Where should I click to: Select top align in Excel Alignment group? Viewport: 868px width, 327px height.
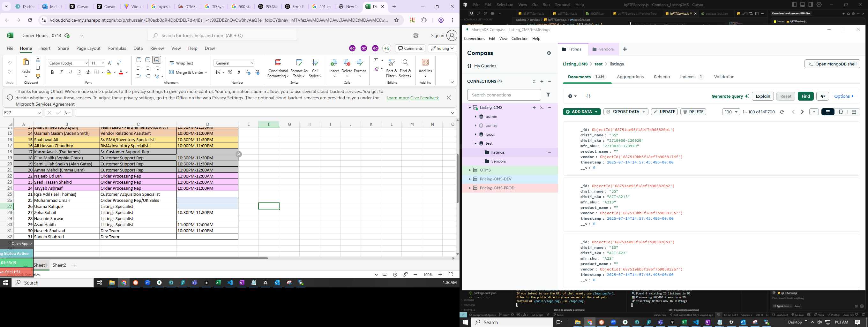click(x=139, y=60)
